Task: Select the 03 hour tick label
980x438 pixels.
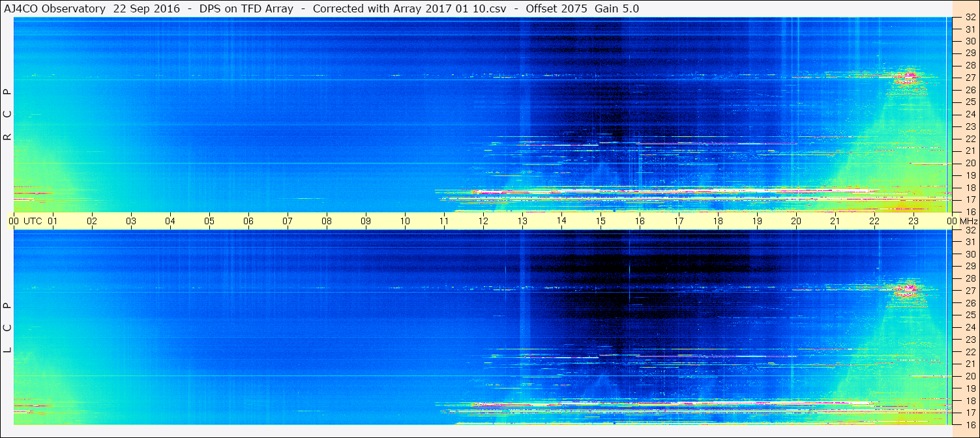Action: 131,221
